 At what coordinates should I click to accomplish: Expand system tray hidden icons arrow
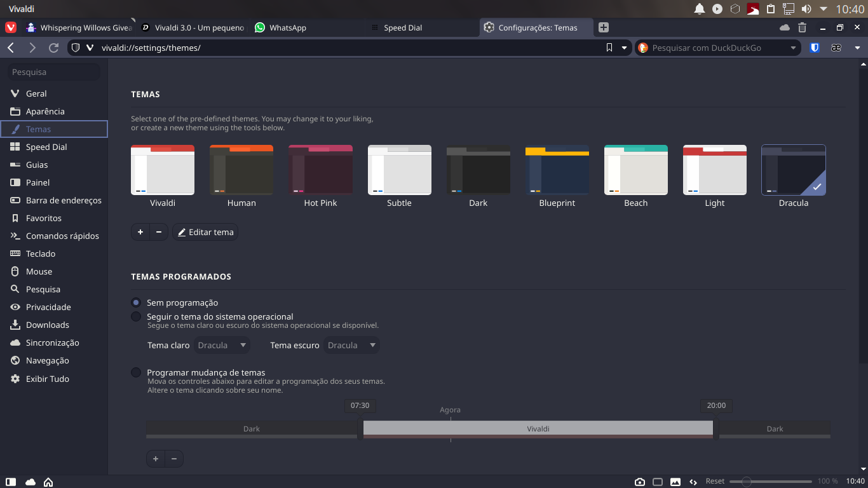(x=824, y=9)
